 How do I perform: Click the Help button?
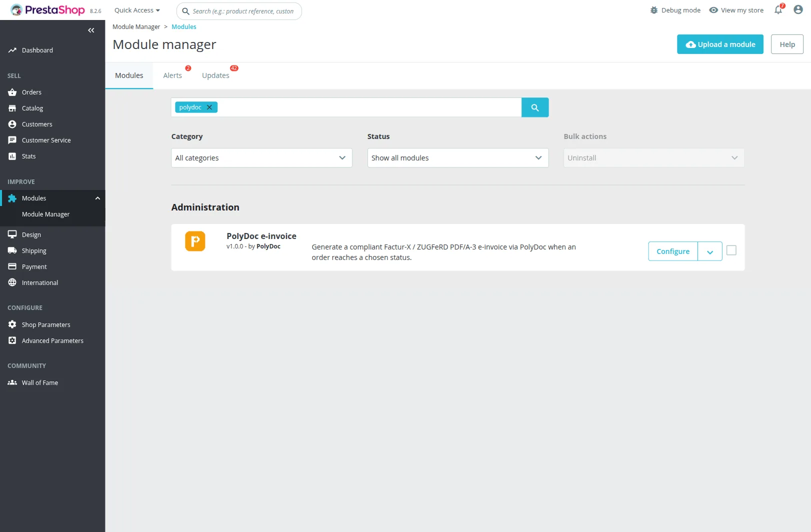(787, 44)
